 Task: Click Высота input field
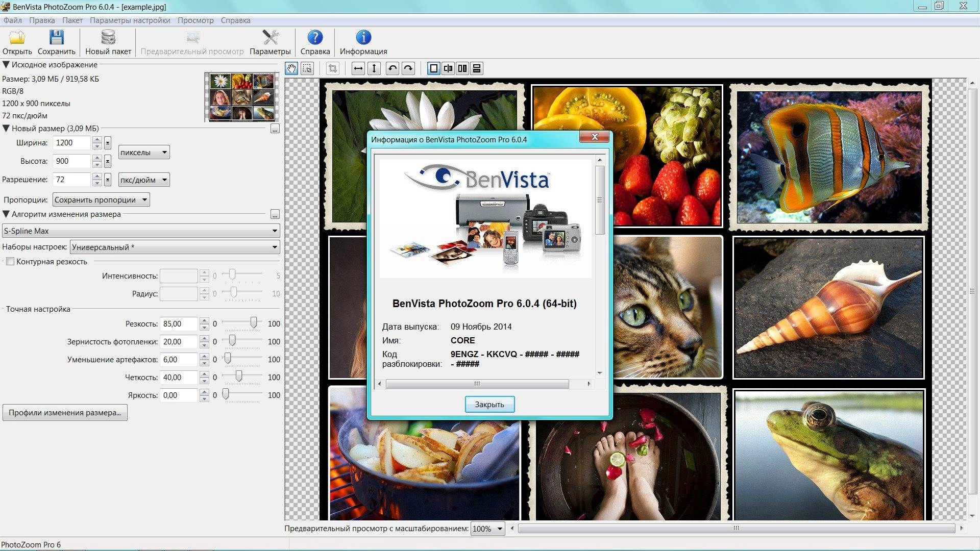(x=72, y=161)
